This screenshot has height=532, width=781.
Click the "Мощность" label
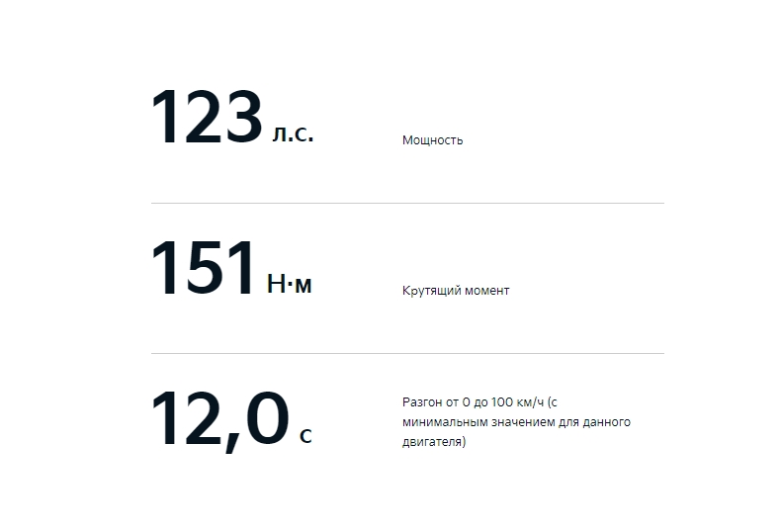tap(432, 140)
